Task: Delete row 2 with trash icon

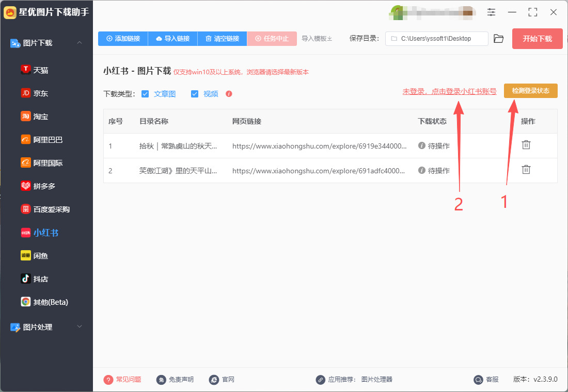Action: [x=526, y=169]
